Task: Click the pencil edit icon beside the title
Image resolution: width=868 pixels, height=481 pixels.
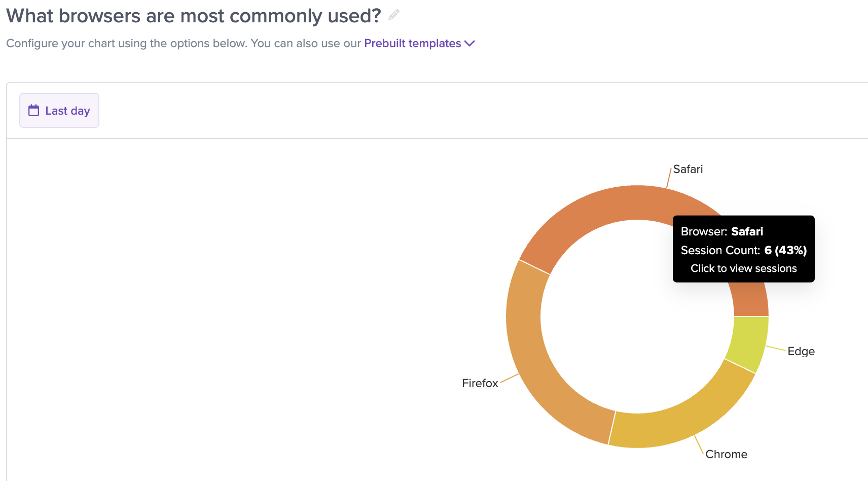Action: click(394, 15)
